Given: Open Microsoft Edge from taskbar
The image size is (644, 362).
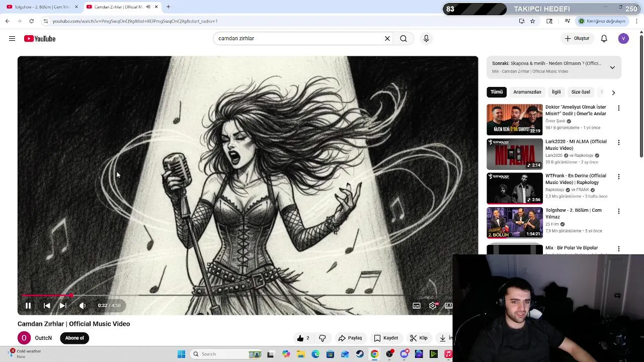Looking at the screenshot, I should pos(315,354).
